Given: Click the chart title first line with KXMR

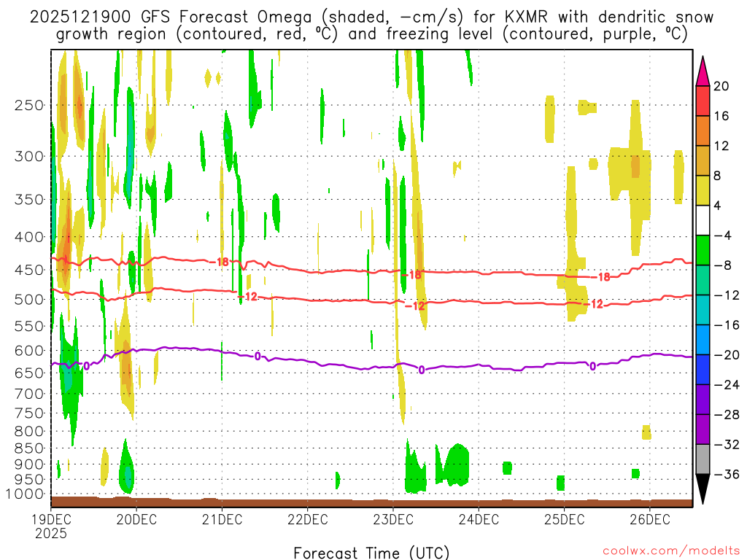Looking at the screenshot, I should (x=371, y=17).
